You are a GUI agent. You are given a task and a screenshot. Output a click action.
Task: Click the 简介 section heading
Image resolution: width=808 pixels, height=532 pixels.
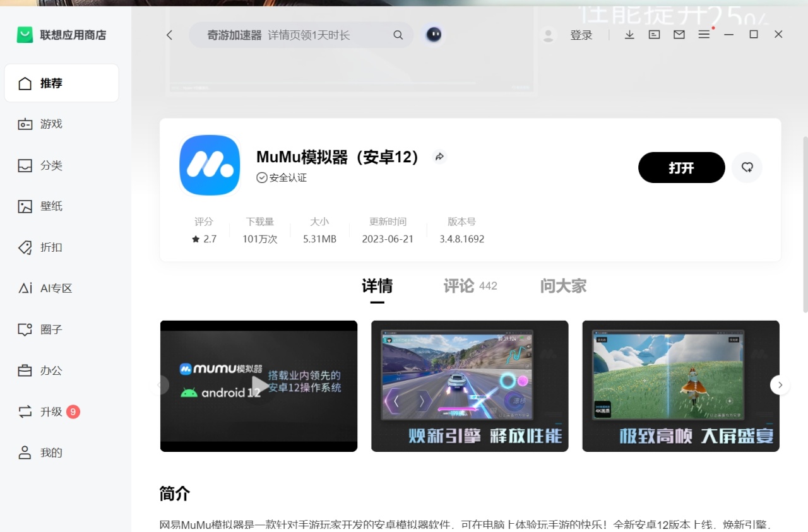pos(175,494)
